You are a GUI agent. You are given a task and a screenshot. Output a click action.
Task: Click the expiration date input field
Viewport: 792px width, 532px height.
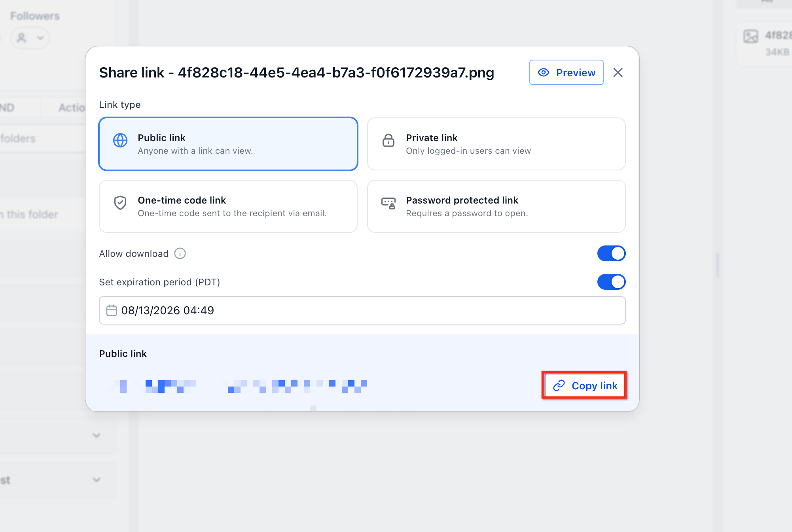pyautogui.click(x=362, y=310)
